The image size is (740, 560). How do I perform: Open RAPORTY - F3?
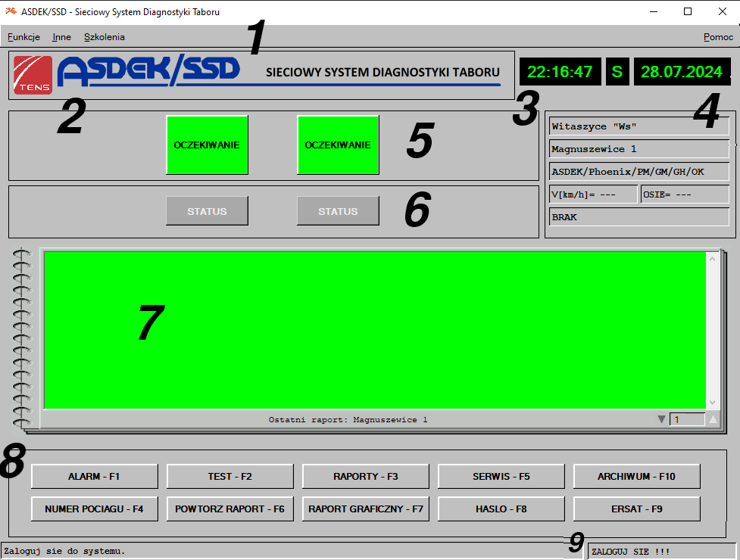click(x=366, y=477)
